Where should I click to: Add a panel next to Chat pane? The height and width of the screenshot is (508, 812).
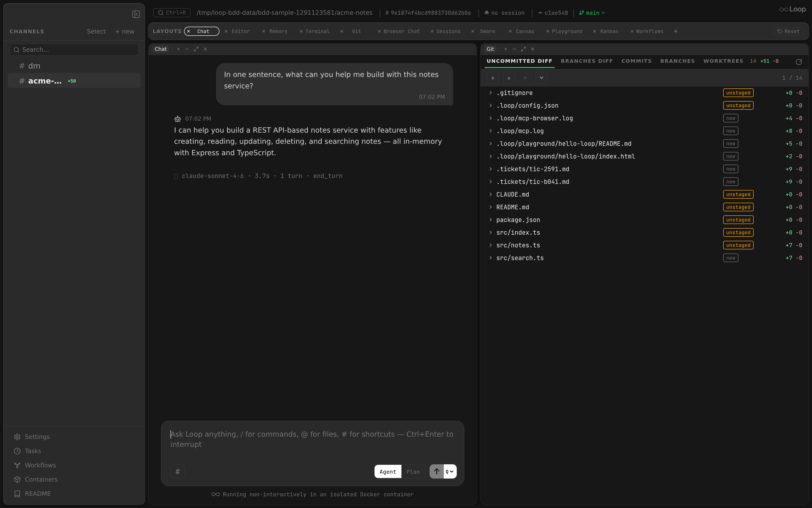[x=178, y=49]
